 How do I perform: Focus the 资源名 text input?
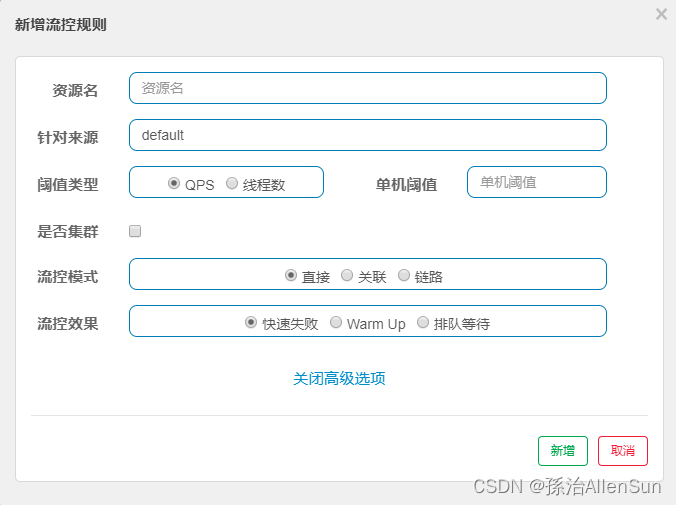(x=368, y=88)
